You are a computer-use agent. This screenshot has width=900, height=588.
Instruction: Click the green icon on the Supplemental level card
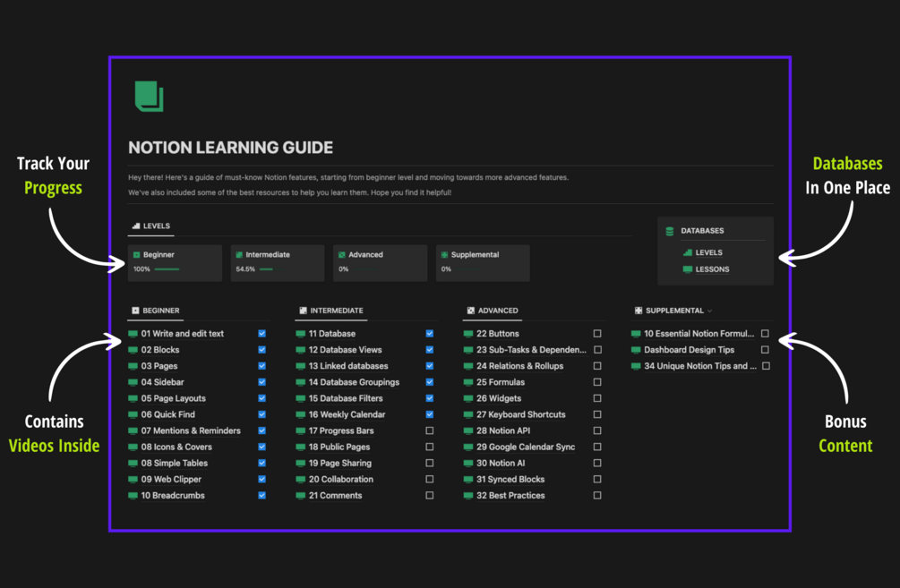click(x=444, y=255)
